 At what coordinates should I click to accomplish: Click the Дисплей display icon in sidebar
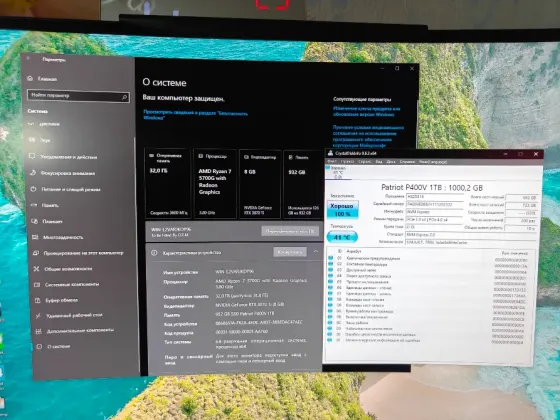[x=31, y=124]
